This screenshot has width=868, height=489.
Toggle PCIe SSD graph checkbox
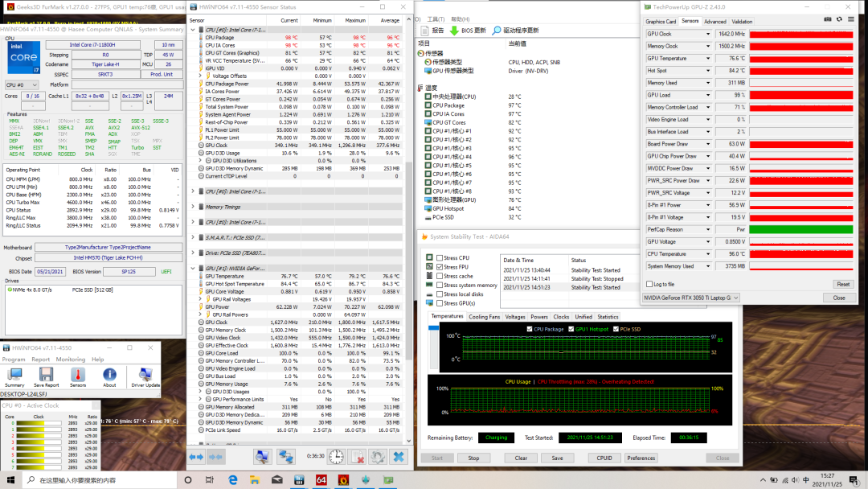[x=616, y=329]
